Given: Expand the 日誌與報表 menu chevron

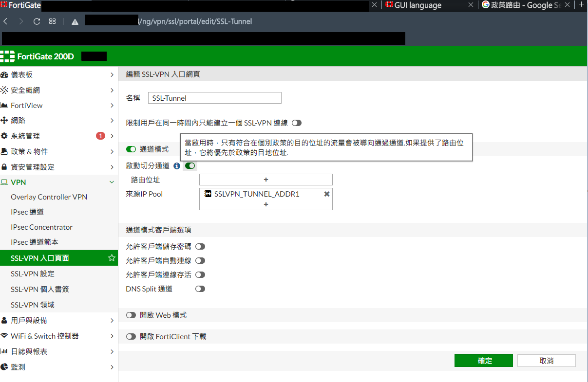Looking at the screenshot, I should pyautogui.click(x=112, y=352).
